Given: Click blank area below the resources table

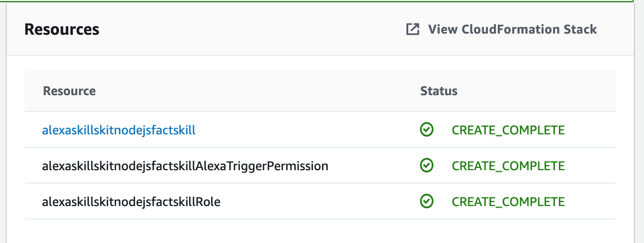Looking at the screenshot, I should pyautogui.click(x=319, y=231).
